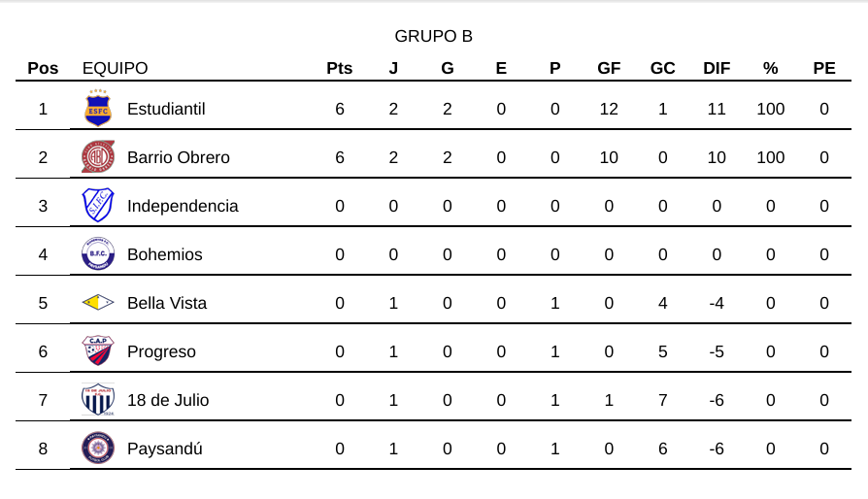Screen dimensions: 868x499
Task: Select the Bella Vista pennant logo
Action: pyautogui.click(x=98, y=303)
